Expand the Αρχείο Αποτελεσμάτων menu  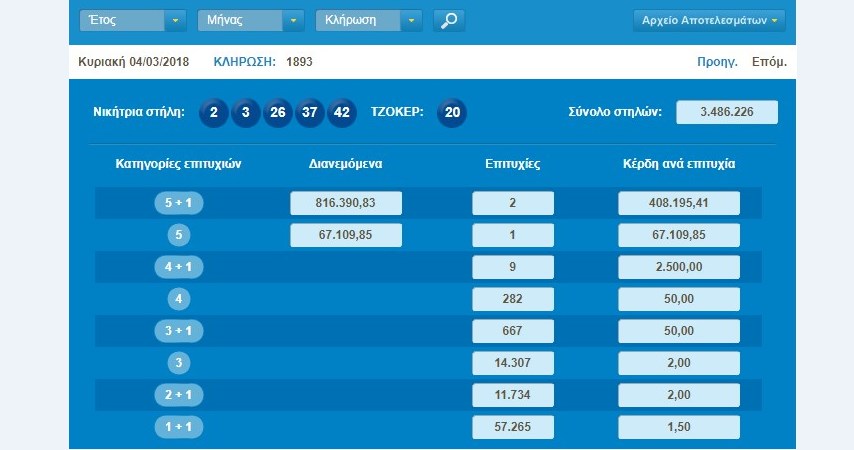pyautogui.click(x=709, y=21)
